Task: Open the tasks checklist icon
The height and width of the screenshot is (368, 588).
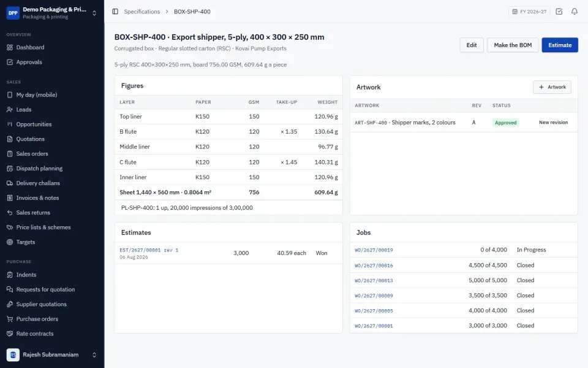Action: [559, 12]
